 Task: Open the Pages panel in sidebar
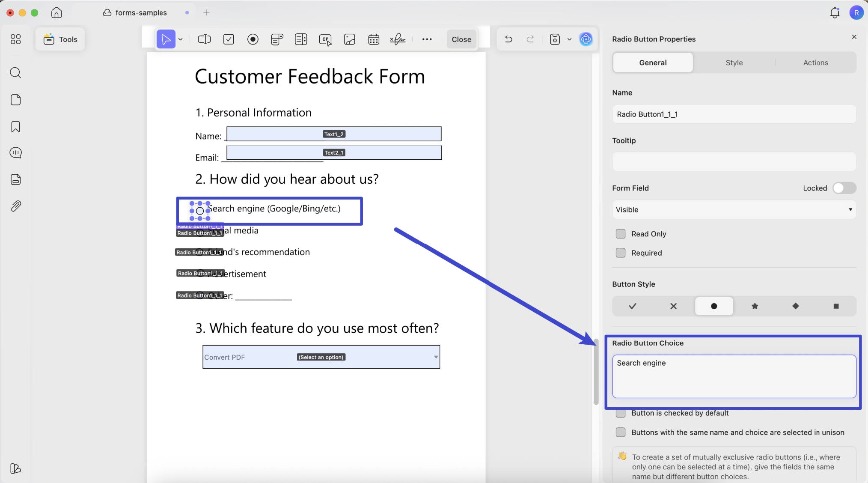(x=15, y=100)
